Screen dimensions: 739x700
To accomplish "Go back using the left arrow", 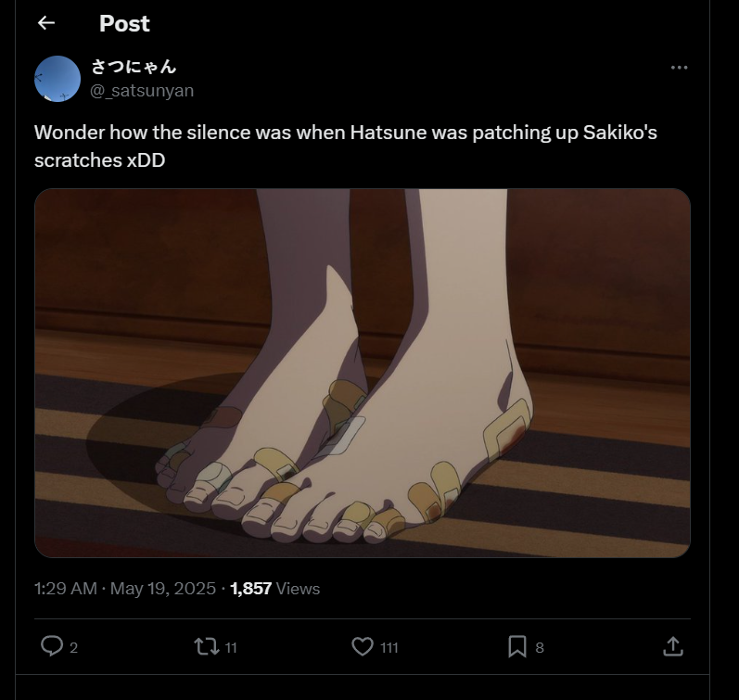I will pos(46,22).
